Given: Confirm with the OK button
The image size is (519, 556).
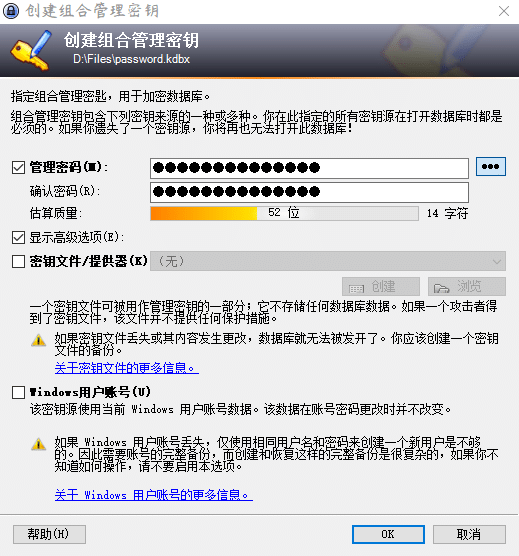Looking at the screenshot, I should [x=388, y=534].
